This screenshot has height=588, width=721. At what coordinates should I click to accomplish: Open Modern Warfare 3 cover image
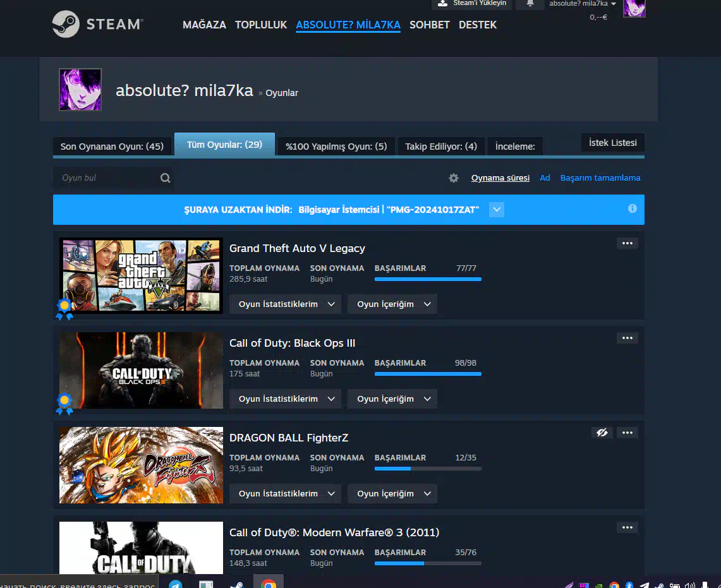(x=141, y=548)
